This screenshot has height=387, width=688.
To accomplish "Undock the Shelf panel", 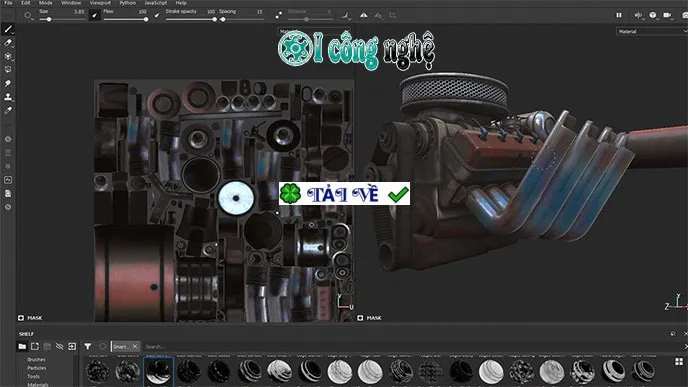I will (673, 334).
